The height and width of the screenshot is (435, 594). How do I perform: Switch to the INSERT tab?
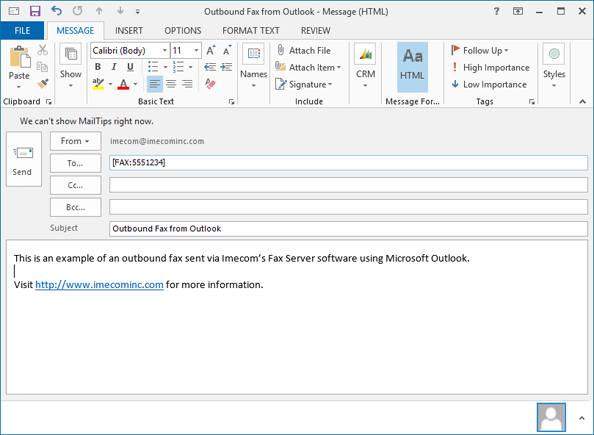(129, 31)
